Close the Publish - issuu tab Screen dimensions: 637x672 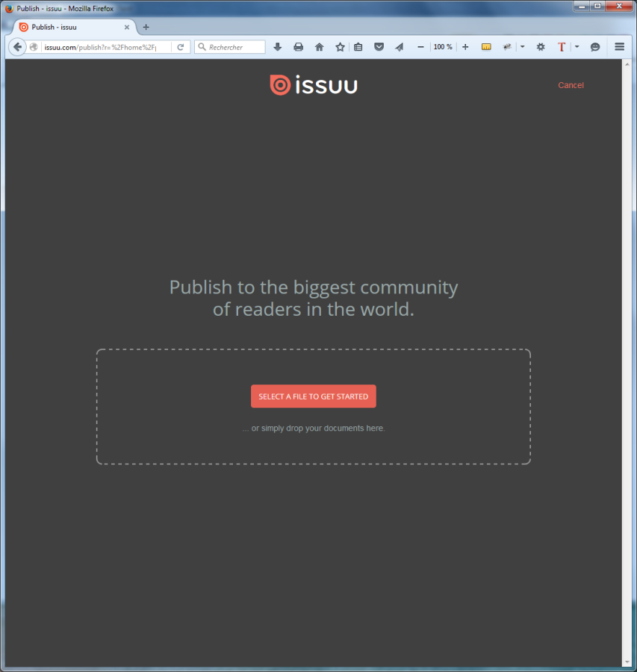(127, 27)
